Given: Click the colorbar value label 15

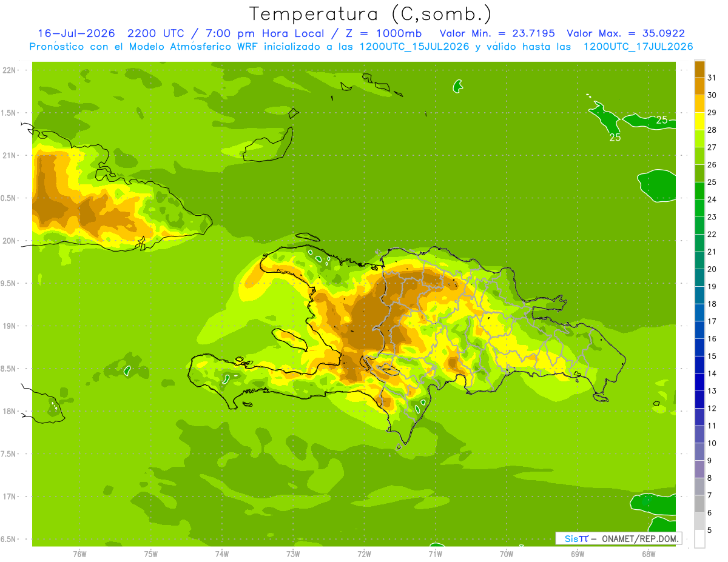Looking at the screenshot, I should 712,356.
